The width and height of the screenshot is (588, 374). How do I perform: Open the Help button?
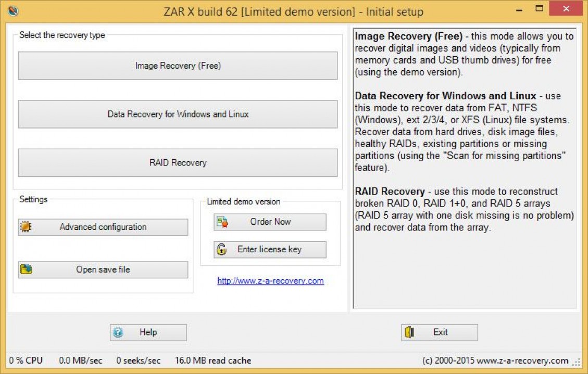[148, 332]
